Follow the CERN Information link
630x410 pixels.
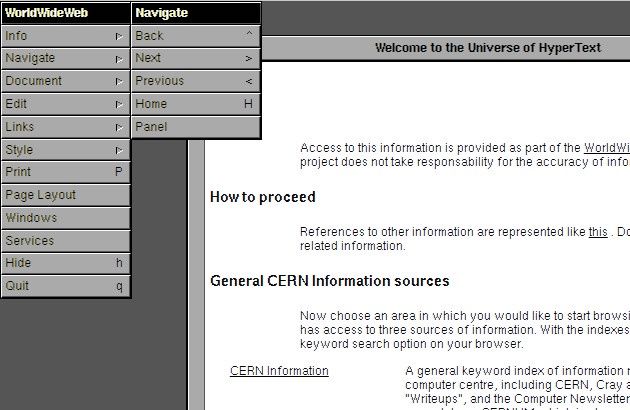click(279, 371)
